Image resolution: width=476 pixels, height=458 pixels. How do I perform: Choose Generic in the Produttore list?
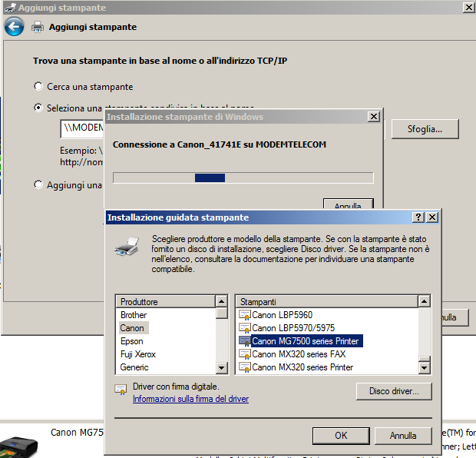(x=134, y=367)
